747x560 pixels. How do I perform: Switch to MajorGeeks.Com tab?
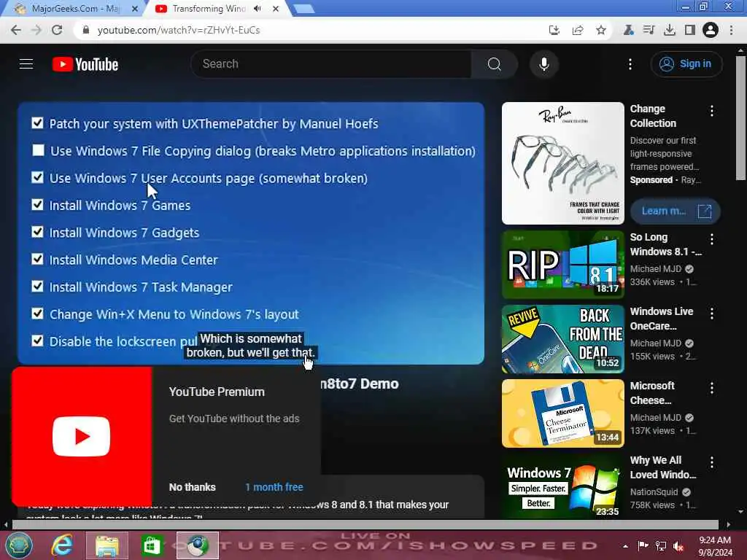coord(75,9)
